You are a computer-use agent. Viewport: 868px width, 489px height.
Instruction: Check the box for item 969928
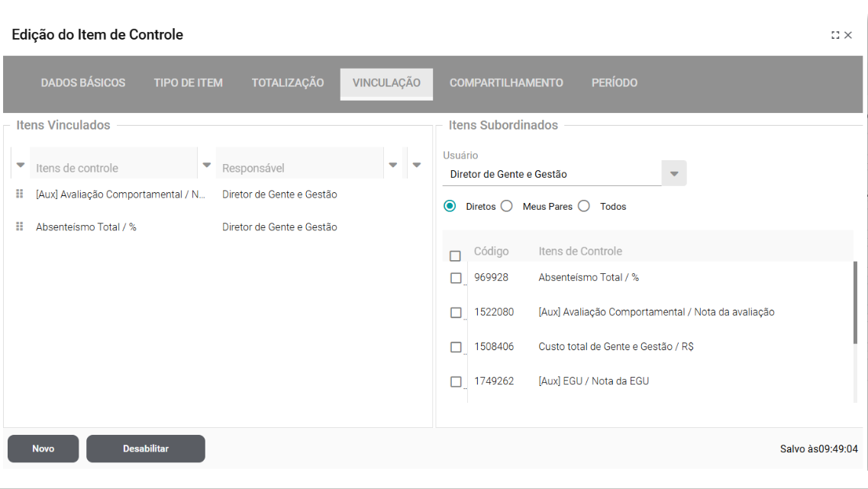tap(456, 278)
